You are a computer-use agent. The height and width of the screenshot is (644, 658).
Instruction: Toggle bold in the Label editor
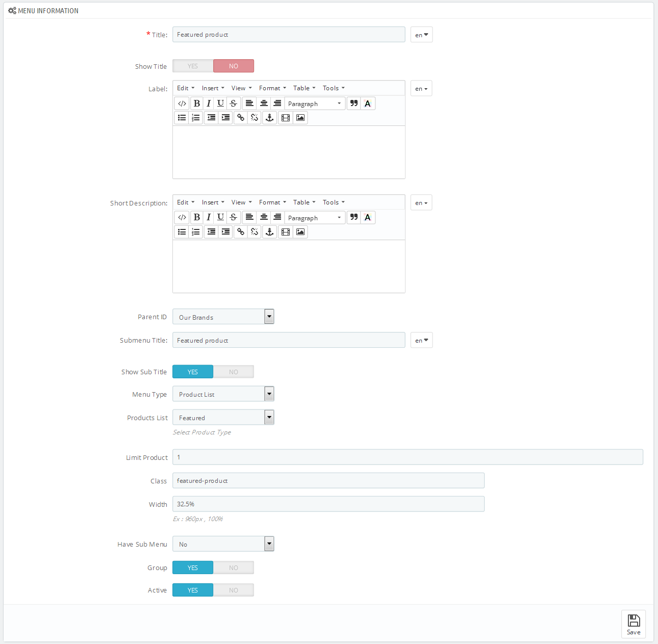[197, 104]
